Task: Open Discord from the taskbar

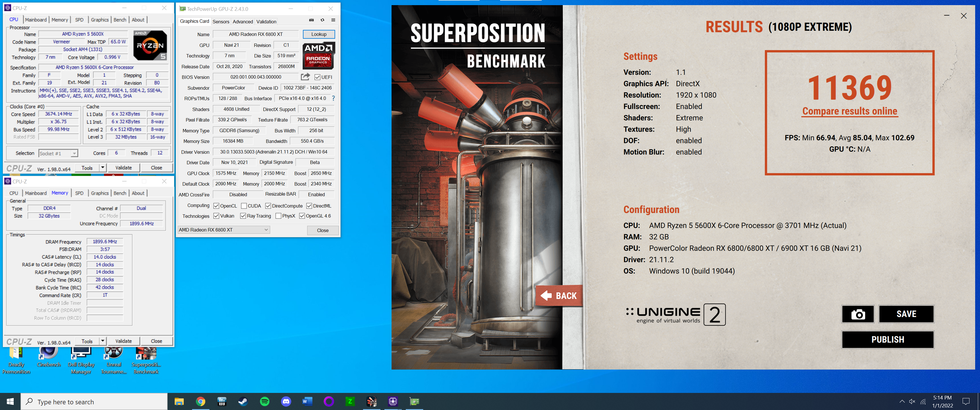Action: click(286, 401)
